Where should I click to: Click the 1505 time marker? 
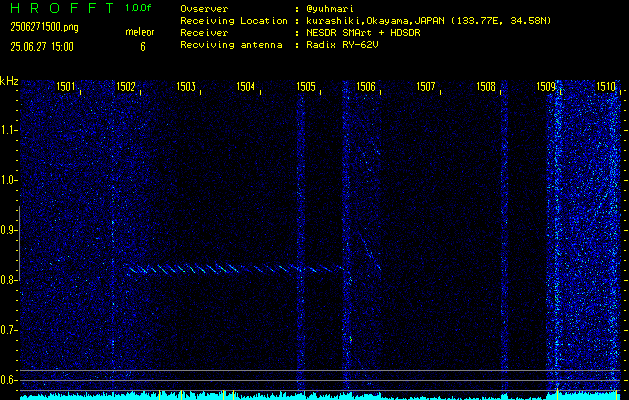point(306,86)
